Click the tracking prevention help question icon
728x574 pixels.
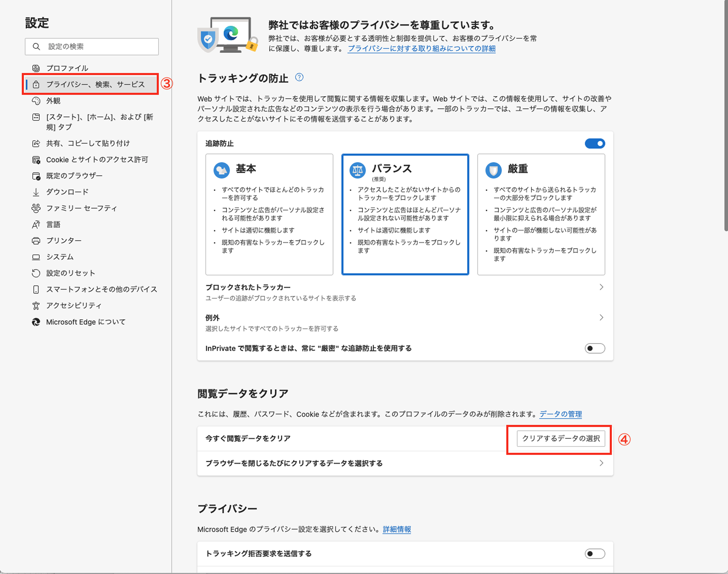pyautogui.click(x=299, y=78)
